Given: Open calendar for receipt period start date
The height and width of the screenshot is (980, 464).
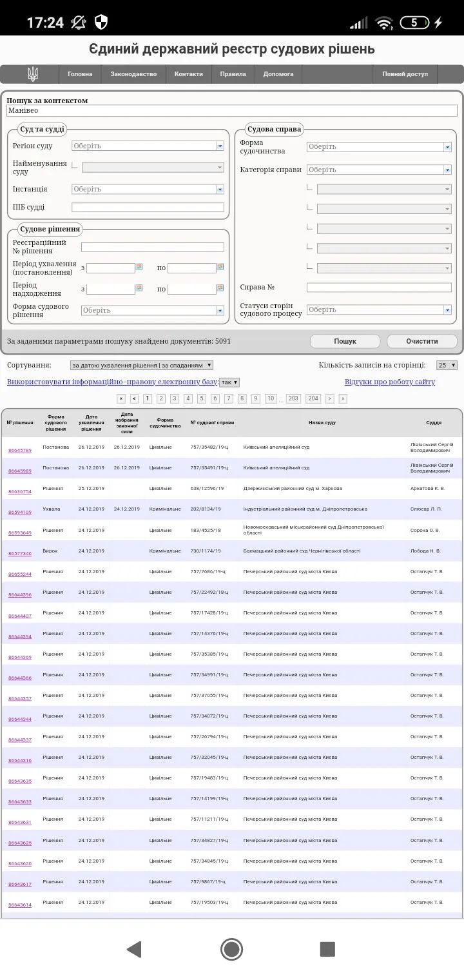Looking at the screenshot, I should (139, 288).
